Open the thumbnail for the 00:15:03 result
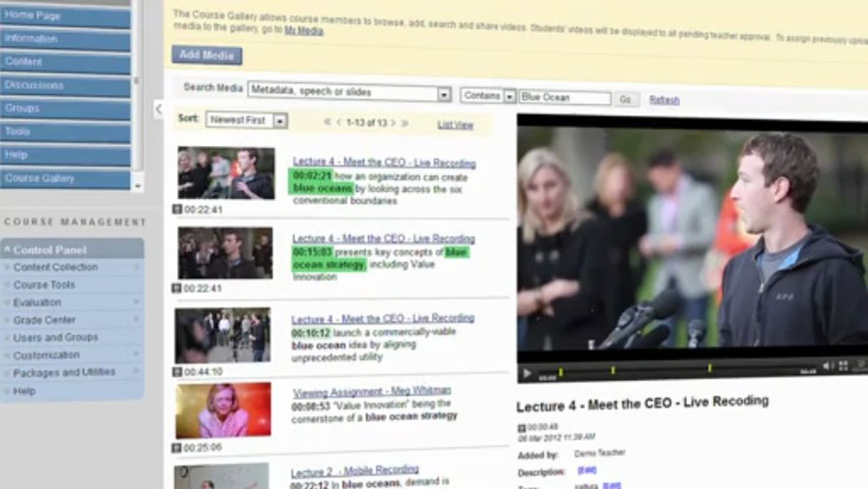Screen dimensions: 868x489 [225, 253]
